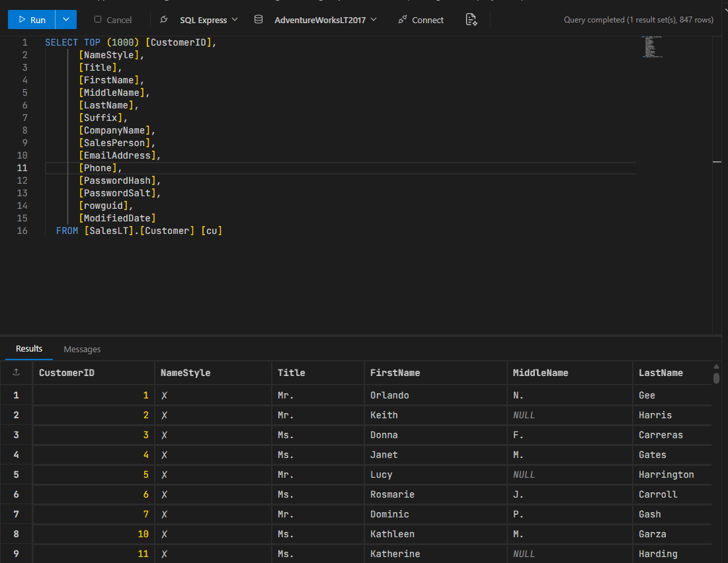The image size is (728, 563).
Task: Click the NULL middle name in Lucy's row
Action: click(x=570, y=474)
